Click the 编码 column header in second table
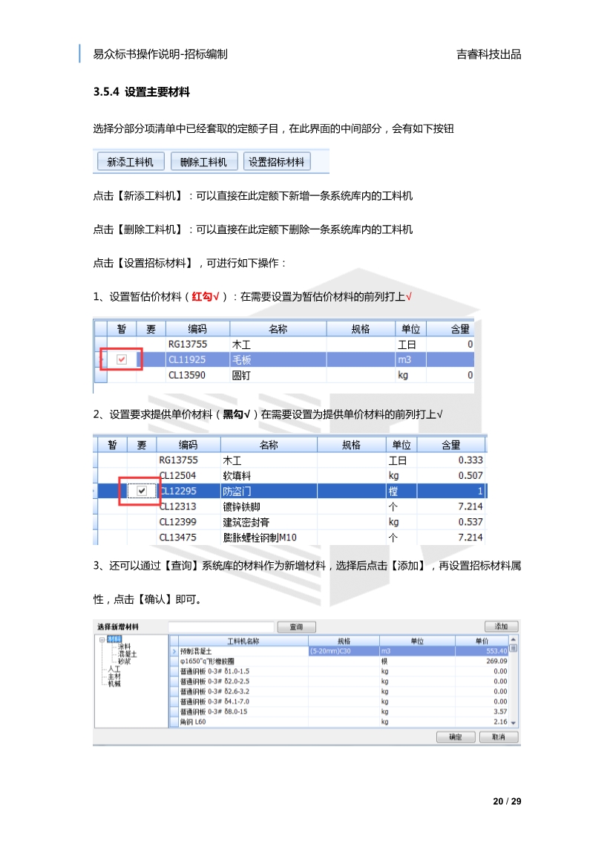This screenshot has height=868, width=613. click(x=188, y=445)
